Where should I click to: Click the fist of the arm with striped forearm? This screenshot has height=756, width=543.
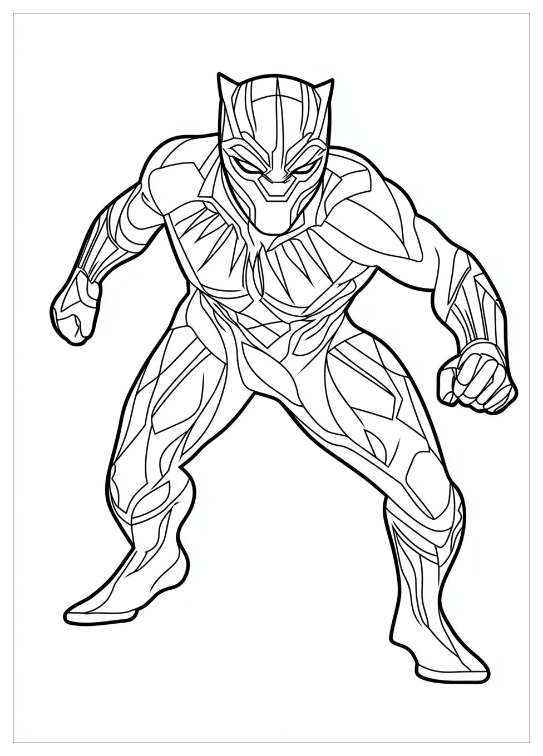tap(76, 307)
